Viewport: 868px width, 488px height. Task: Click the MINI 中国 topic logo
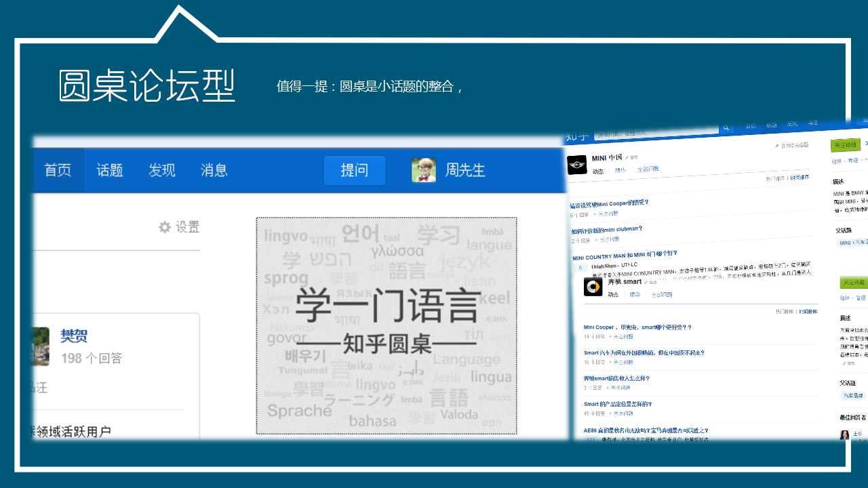coord(577,164)
